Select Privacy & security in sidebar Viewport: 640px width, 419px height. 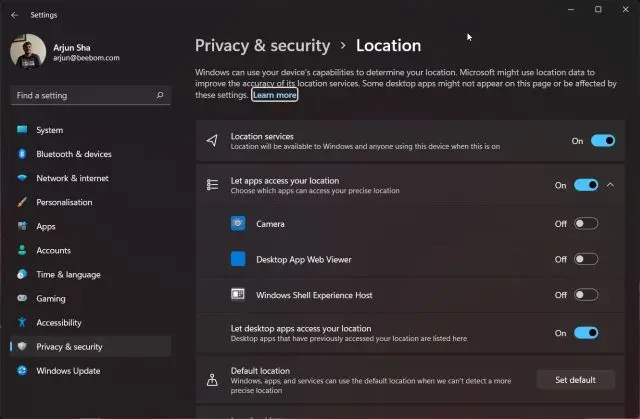[90, 346]
